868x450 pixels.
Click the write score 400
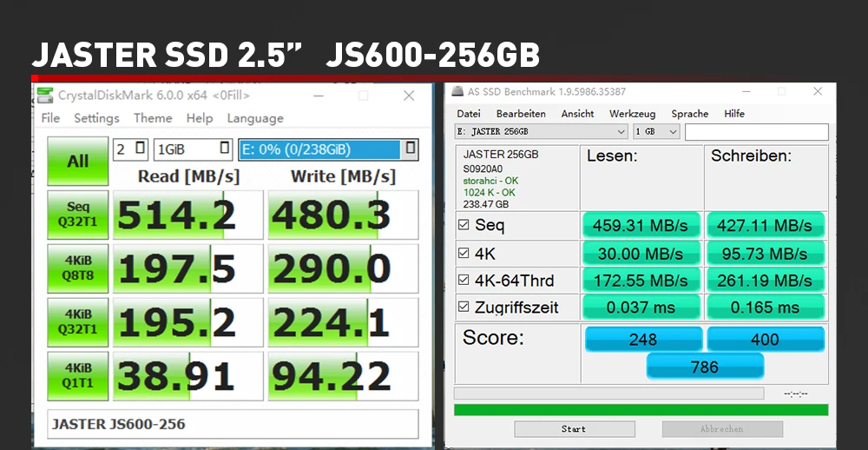(766, 339)
